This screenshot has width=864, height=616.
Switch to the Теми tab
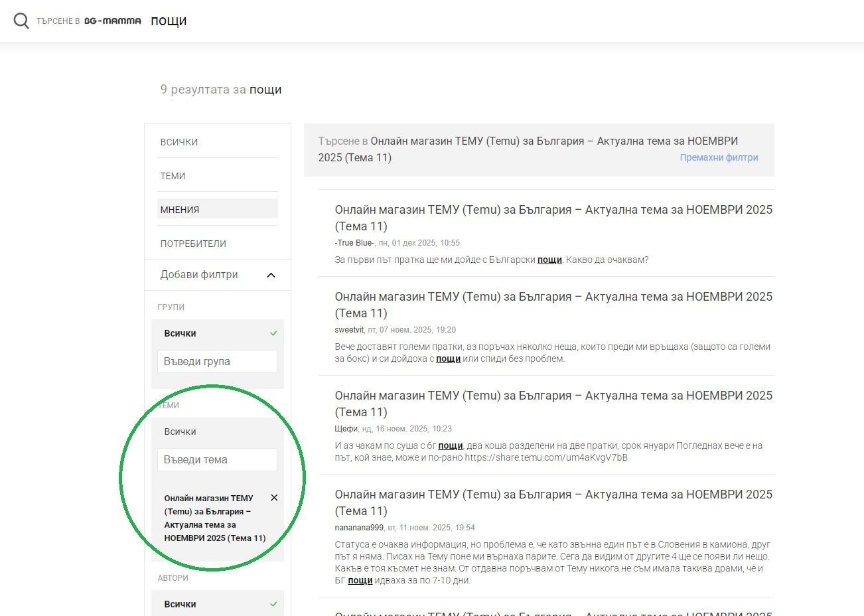(173, 176)
